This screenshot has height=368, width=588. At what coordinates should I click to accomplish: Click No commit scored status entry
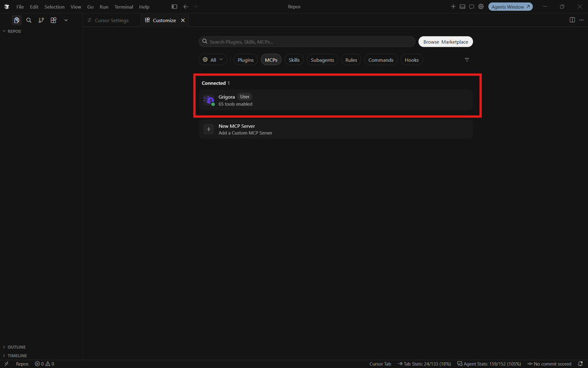tap(550, 364)
